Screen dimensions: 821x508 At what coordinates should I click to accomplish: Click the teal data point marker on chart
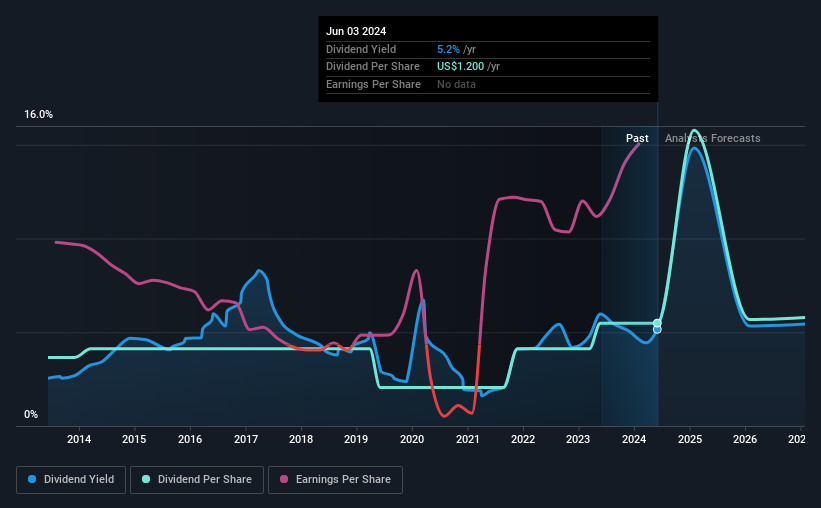pyautogui.click(x=657, y=323)
